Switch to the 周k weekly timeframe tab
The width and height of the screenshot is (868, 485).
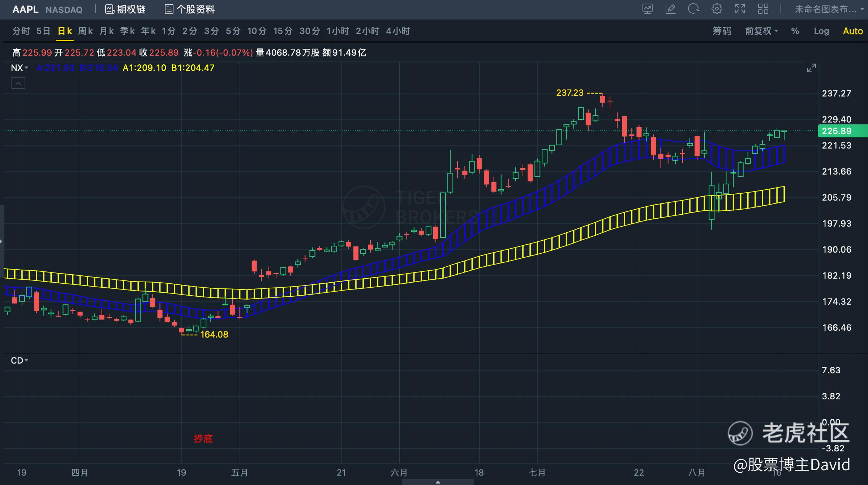[86, 31]
